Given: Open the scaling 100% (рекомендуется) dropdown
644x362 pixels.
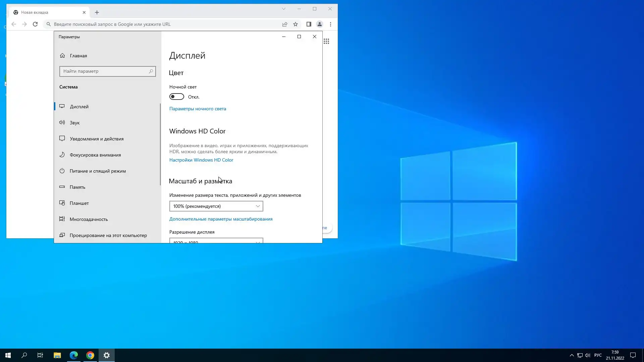Looking at the screenshot, I should (x=216, y=206).
